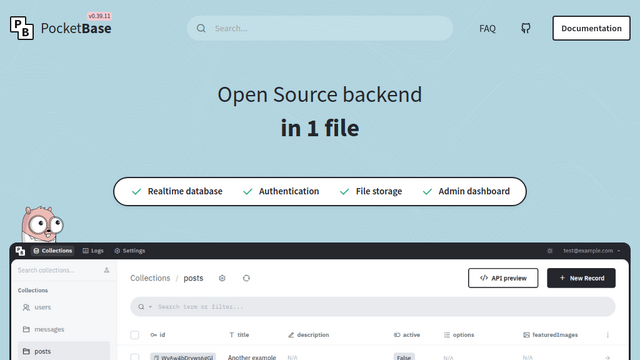
Task: Click the key icon in the id column
Action: pos(153,335)
